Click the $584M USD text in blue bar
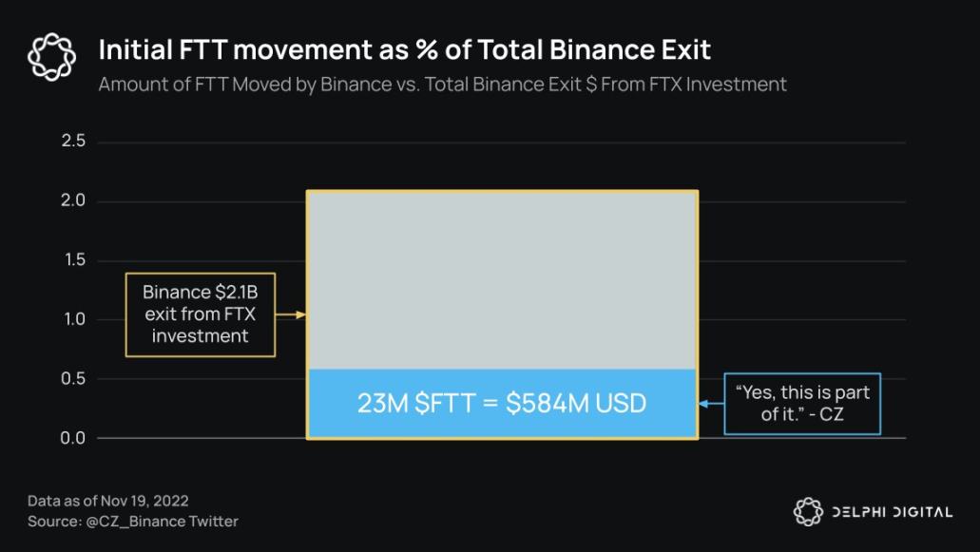This screenshot has height=552, width=980. 576,404
